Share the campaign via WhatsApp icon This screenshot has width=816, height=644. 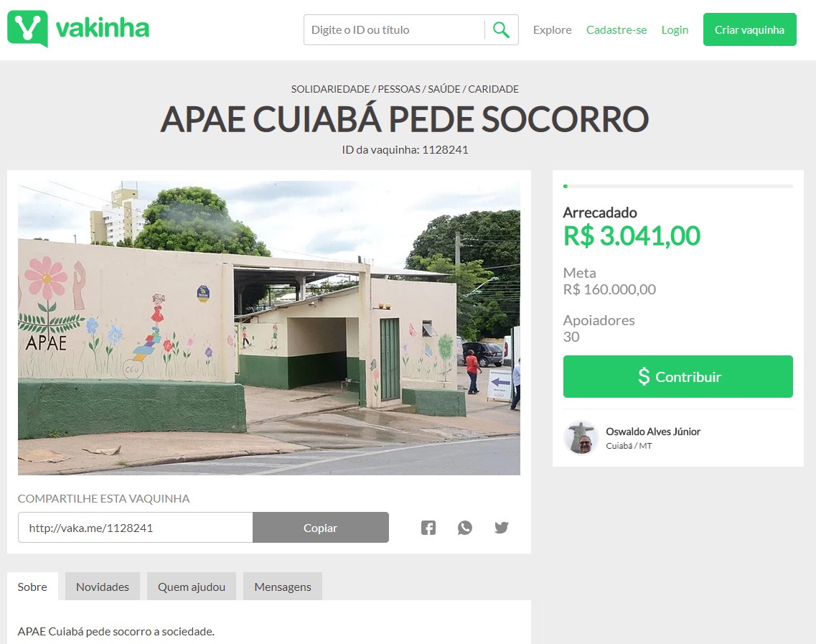click(465, 528)
